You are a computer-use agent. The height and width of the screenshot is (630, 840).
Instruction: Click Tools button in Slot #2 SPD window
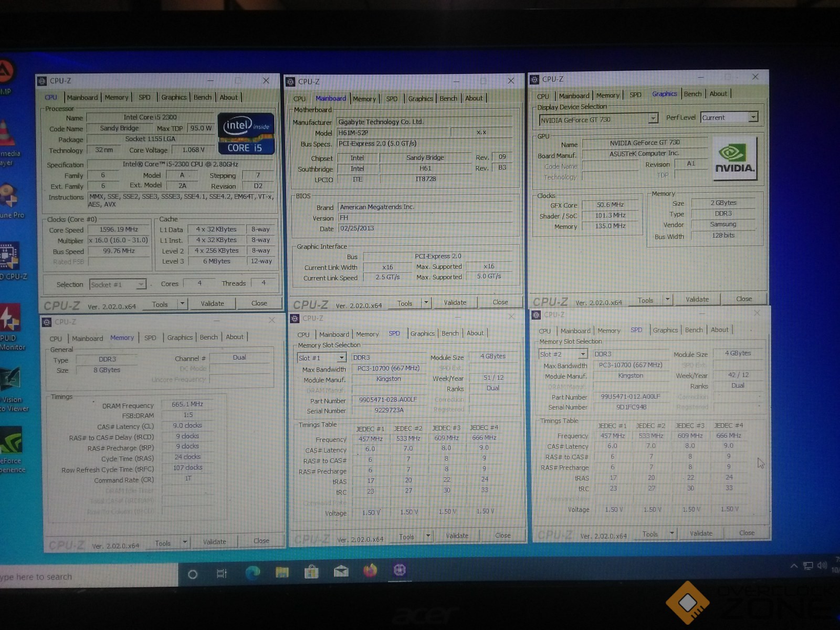pyautogui.click(x=650, y=534)
